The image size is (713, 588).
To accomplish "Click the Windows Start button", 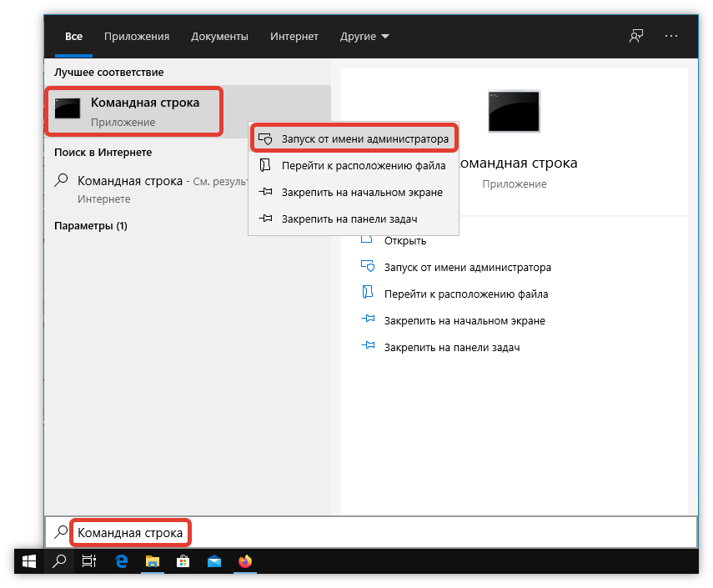I will click(x=29, y=562).
